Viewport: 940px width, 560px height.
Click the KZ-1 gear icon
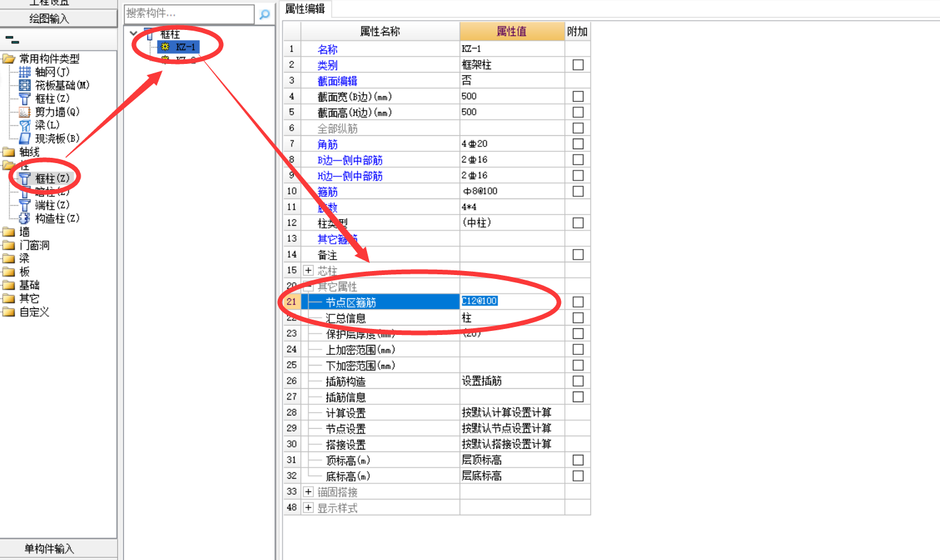pyautogui.click(x=165, y=47)
